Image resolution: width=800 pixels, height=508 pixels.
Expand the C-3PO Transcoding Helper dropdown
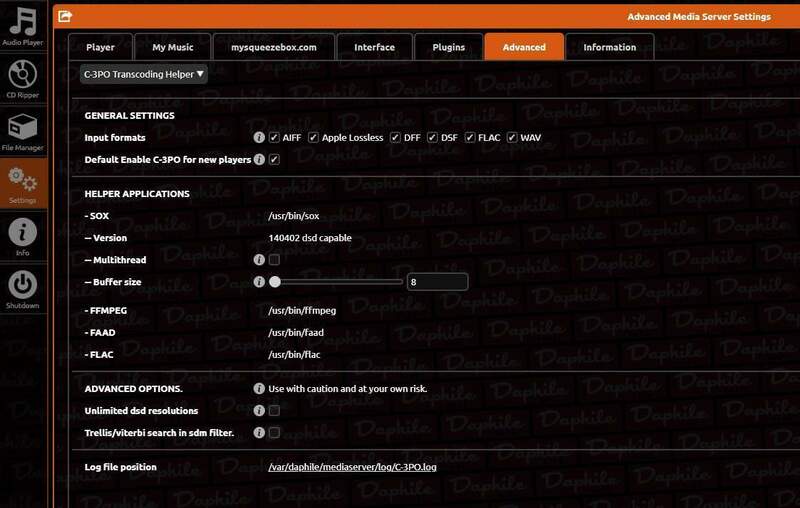point(144,73)
